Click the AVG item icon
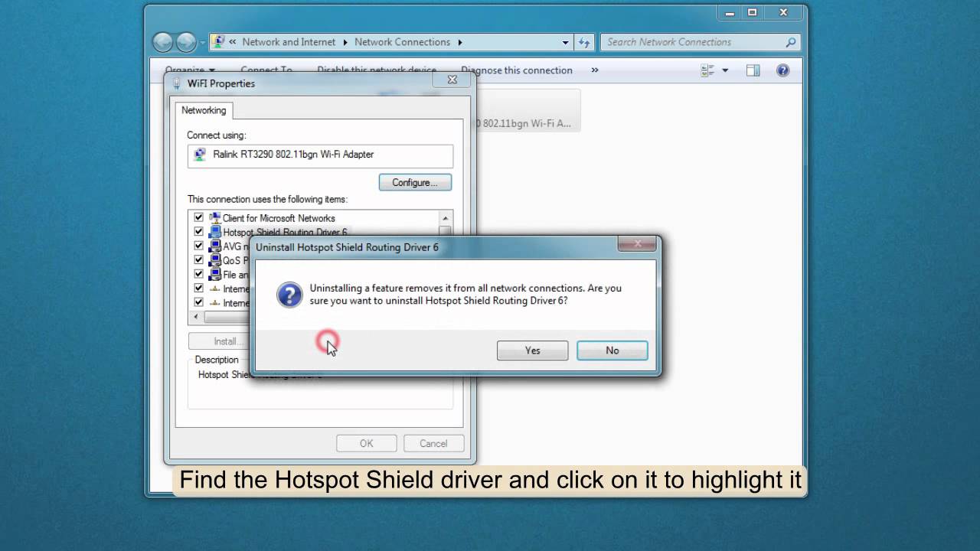Screen dimensions: 980x551 click(214, 246)
